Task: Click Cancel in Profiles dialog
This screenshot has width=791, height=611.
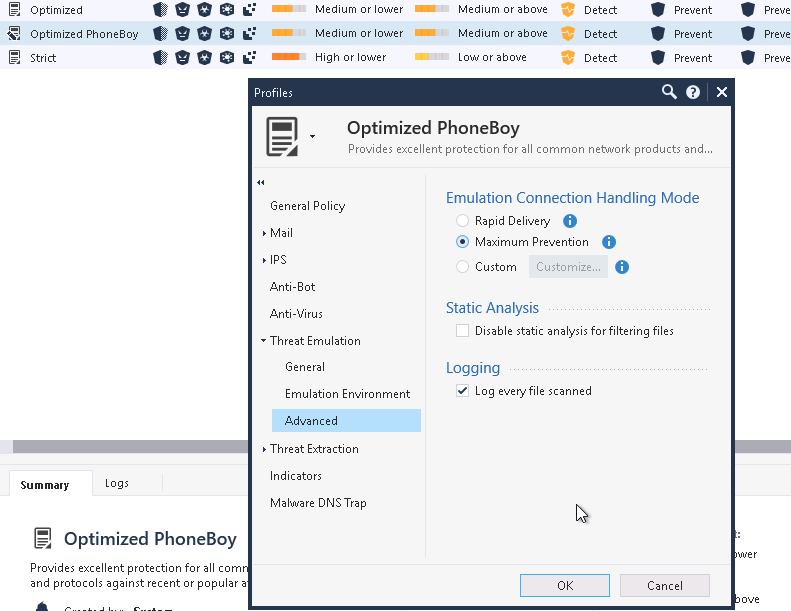Action: point(664,585)
